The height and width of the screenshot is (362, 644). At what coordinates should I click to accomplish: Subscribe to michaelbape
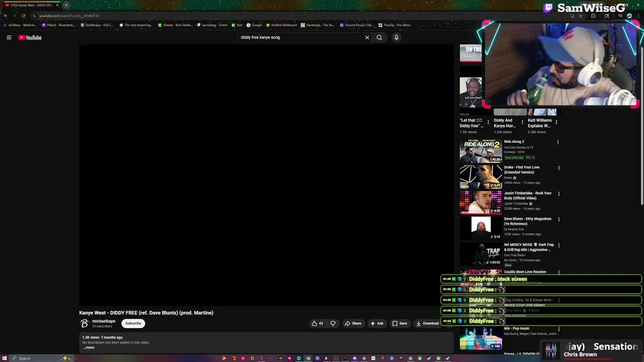point(133,323)
